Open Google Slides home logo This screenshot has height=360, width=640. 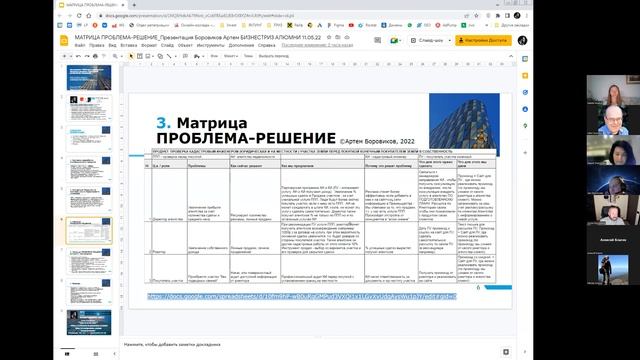[64, 40]
